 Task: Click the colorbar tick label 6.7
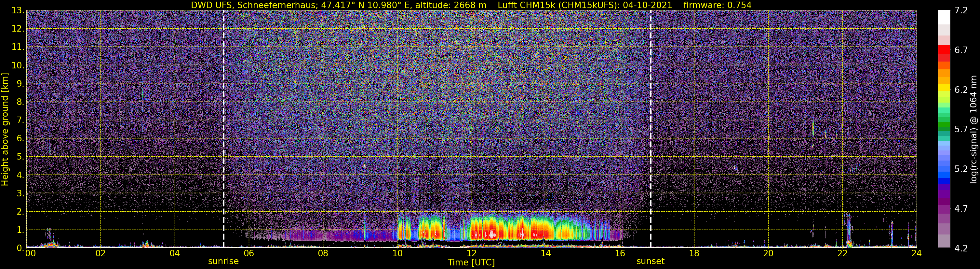[961, 50]
